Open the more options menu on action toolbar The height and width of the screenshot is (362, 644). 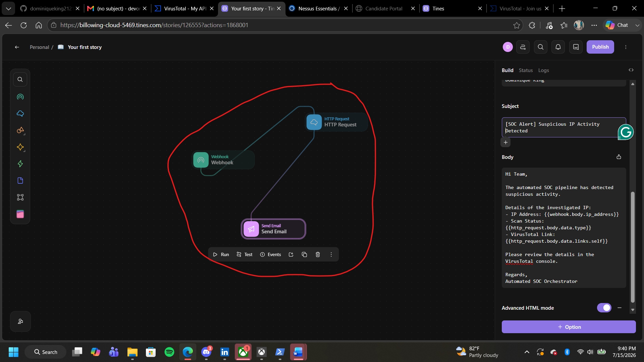[x=331, y=254]
